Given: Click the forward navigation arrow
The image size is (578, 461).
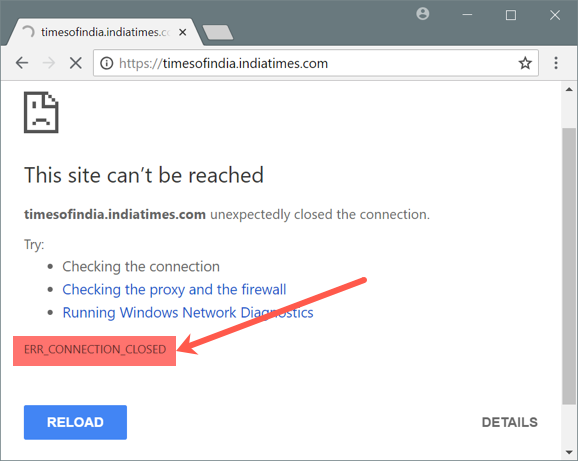Looking at the screenshot, I should (x=49, y=63).
